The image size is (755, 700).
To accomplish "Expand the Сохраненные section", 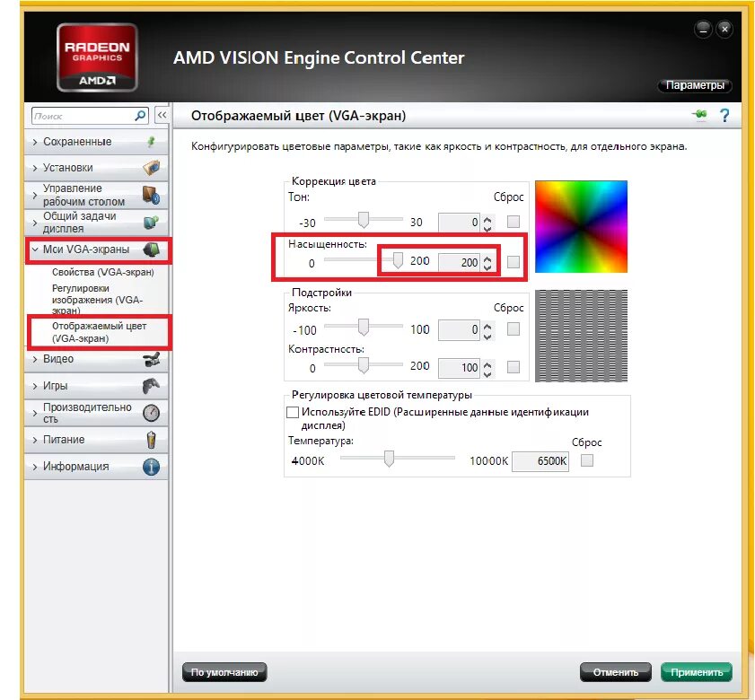I will 35,142.
